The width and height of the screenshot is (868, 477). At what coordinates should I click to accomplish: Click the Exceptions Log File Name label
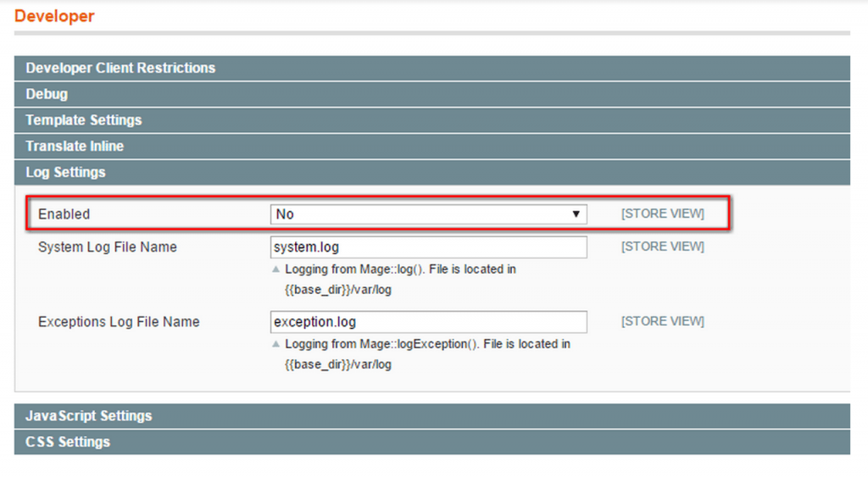point(119,321)
